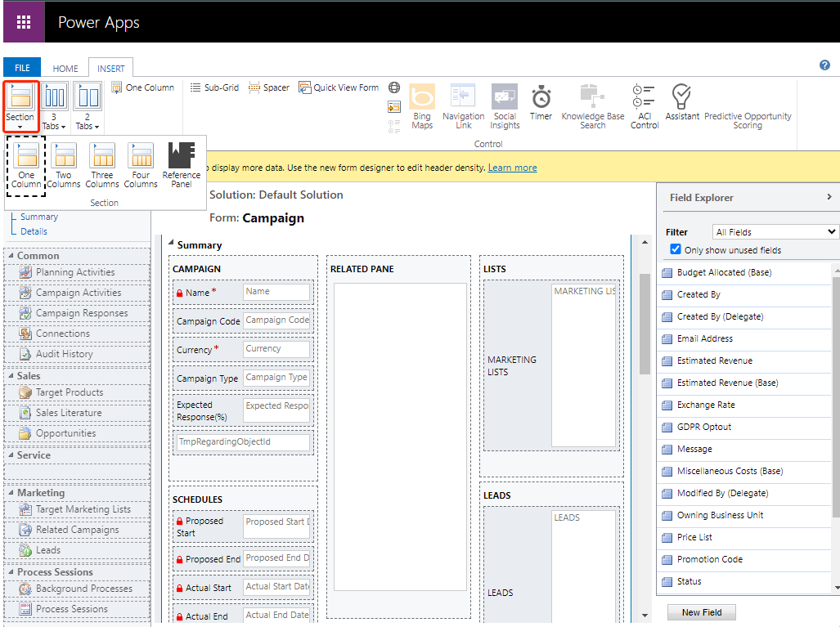This screenshot has width=840, height=627.
Task: Open Related Campaigns navigation item
Action: (x=77, y=530)
